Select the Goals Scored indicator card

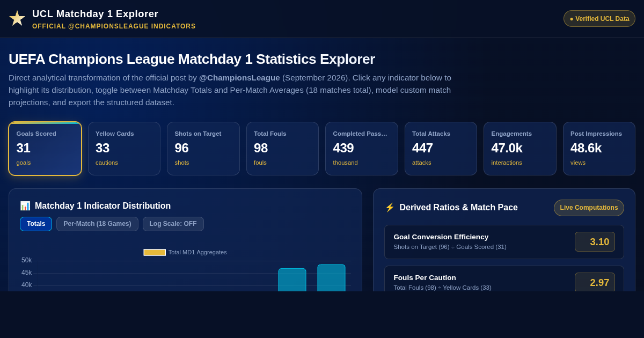tap(45, 149)
